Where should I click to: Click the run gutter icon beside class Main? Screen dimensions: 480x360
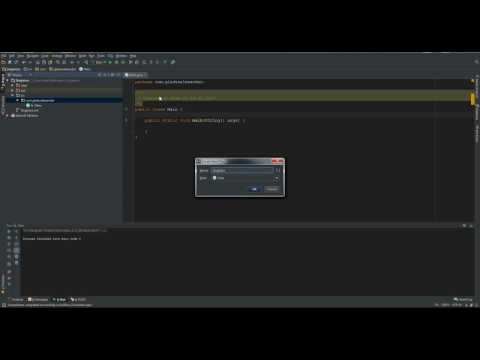[126, 109]
